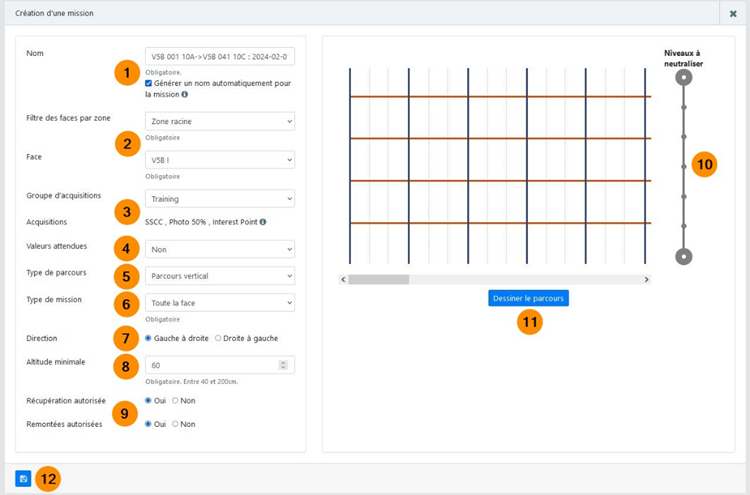The width and height of the screenshot is (750, 495).
Task: Open the Zone racine filter dropdown
Action: pyautogui.click(x=220, y=121)
